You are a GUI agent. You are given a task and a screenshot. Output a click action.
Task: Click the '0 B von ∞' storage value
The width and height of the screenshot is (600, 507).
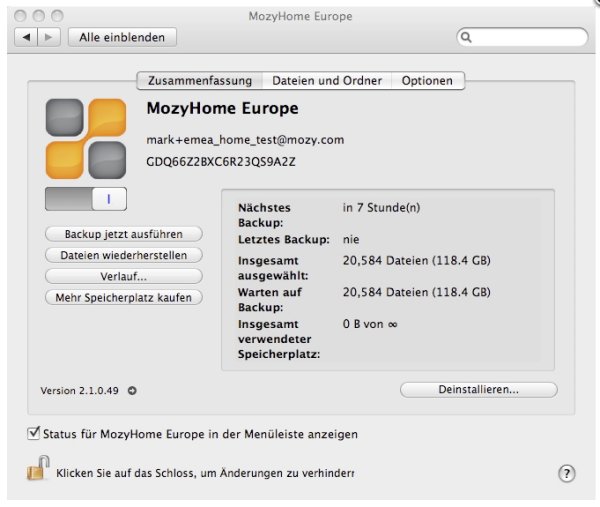click(x=370, y=324)
